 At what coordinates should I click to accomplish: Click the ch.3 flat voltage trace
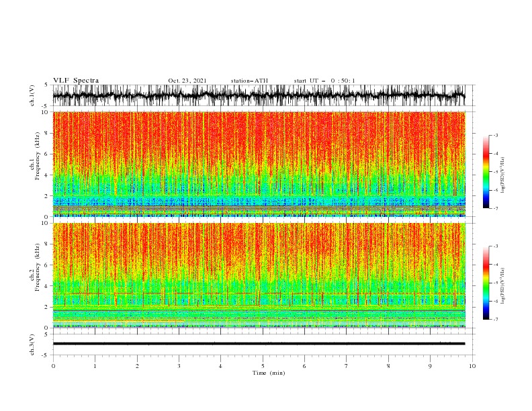point(259,344)
